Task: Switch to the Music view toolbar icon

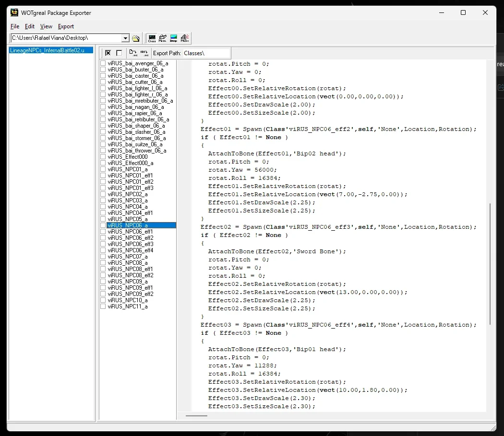Action: tap(185, 38)
